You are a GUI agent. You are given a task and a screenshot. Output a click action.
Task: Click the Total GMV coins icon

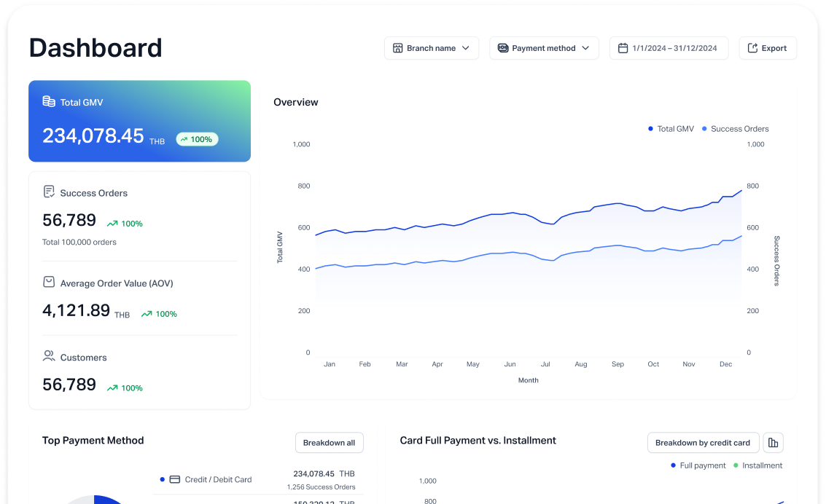tap(49, 102)
